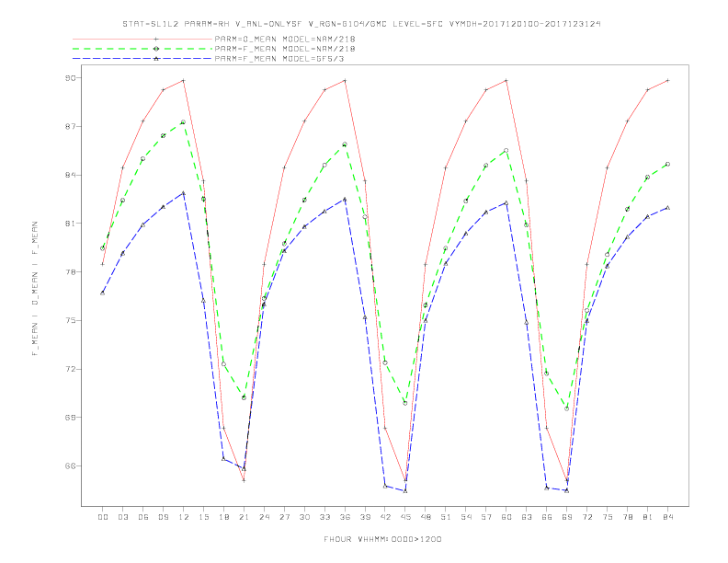The image size is (728, 563).
Task: Click y-axis tick label 90
Action: click(x=70, y=78)
